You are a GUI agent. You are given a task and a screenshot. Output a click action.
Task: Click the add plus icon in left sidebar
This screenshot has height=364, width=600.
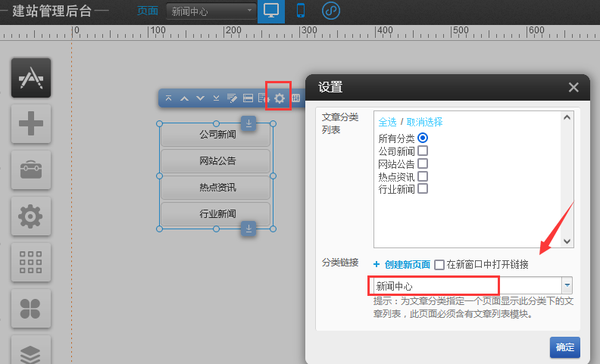31,123
